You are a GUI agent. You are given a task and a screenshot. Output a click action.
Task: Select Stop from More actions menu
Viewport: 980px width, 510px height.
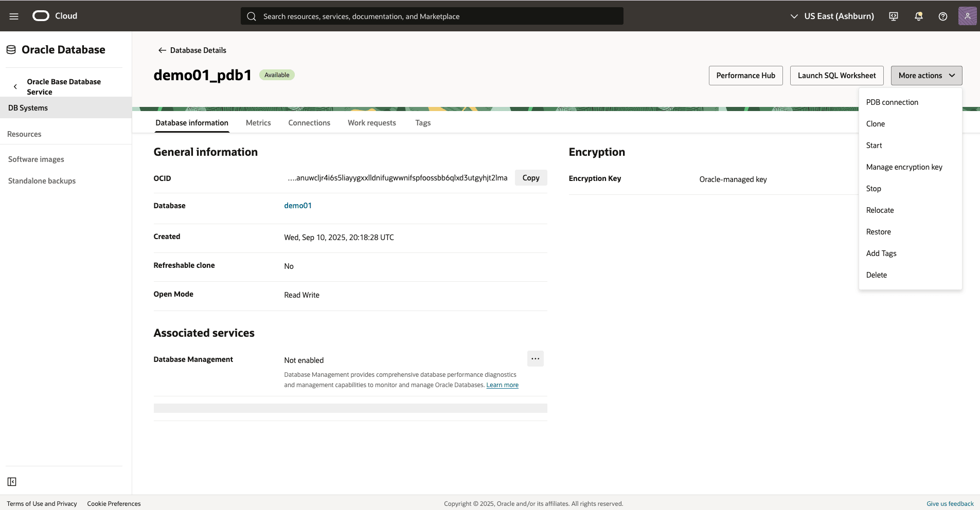[x=874, y=188]
